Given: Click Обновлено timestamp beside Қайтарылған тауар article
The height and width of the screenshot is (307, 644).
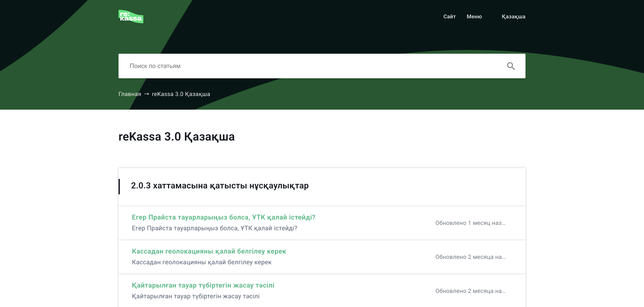Looking at the screenshot, I should click(470, 291).
